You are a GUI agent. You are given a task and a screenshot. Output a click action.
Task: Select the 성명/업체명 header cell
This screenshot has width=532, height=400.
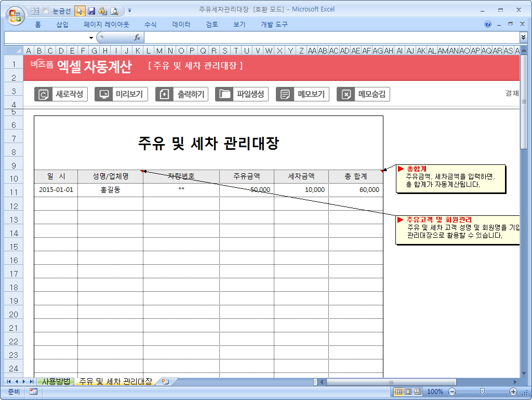click(110, 176)
